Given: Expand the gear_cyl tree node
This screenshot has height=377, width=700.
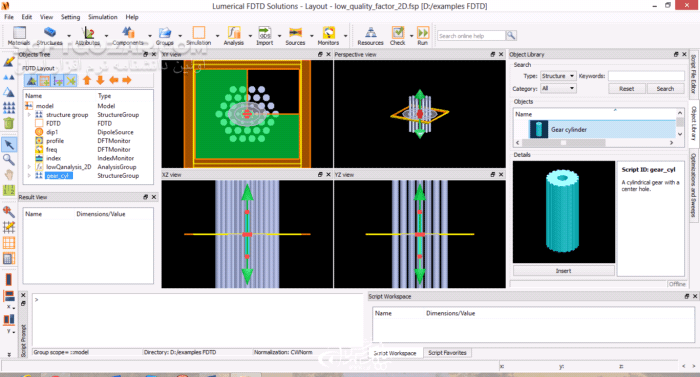Looking at the screenshot, I should point(29,176).
